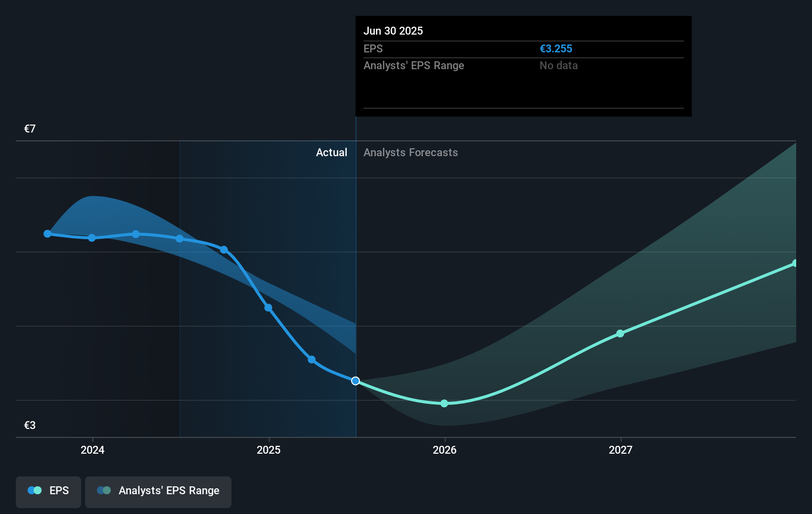The height and width of the screenshot is (514, 812).
Task: Click the 2026 axis label
Action: (x=444, y=450)
